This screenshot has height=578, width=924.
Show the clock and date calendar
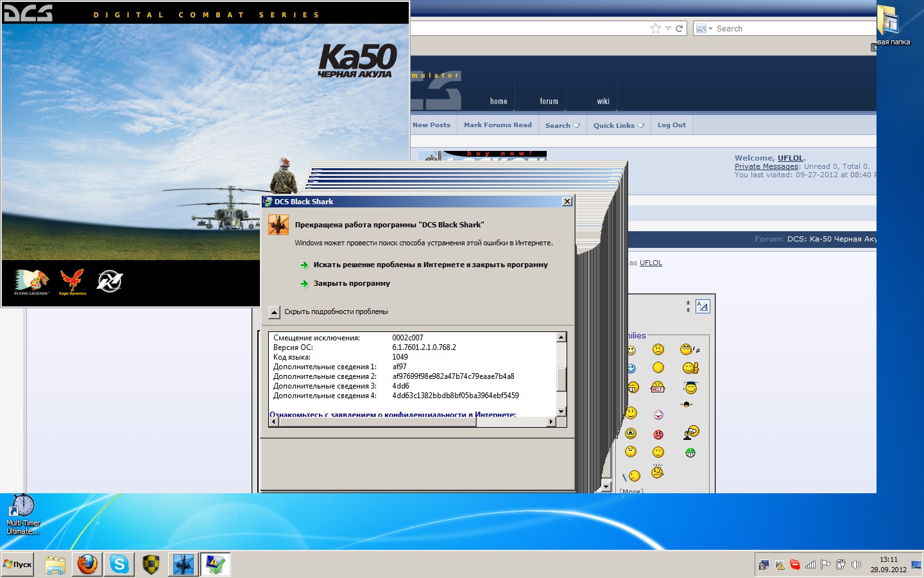pos(889,565)
